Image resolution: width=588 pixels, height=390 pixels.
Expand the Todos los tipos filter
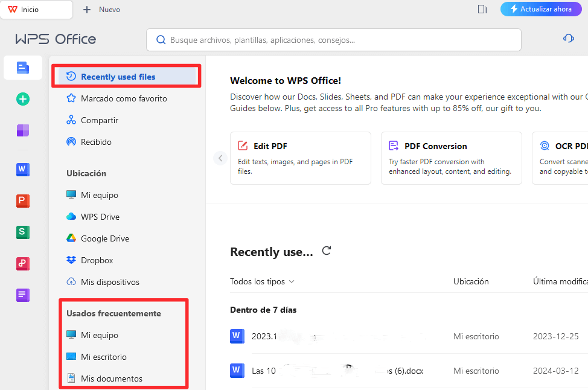[x=262, y=281]
